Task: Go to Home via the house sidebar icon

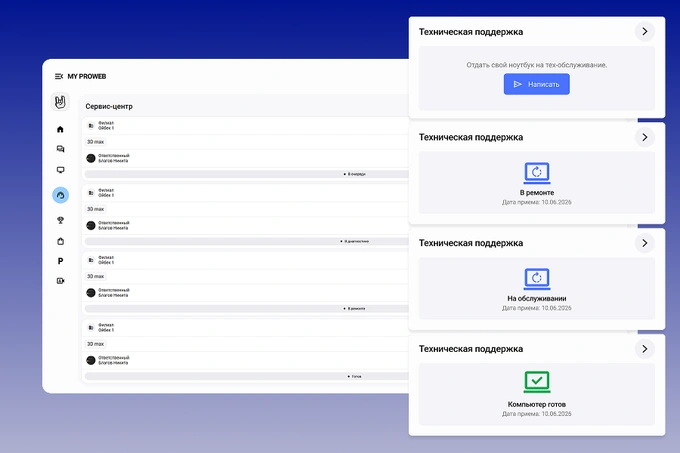Action: 60,129
